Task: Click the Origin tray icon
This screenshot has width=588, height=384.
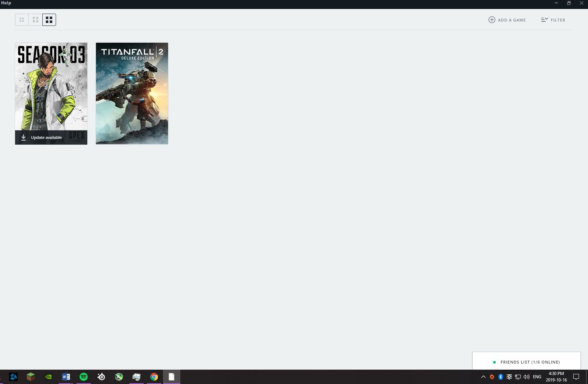Action: click(492, 377)
